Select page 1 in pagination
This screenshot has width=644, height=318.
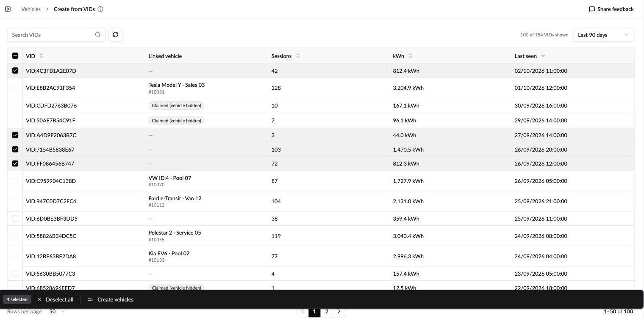point(314,312)
